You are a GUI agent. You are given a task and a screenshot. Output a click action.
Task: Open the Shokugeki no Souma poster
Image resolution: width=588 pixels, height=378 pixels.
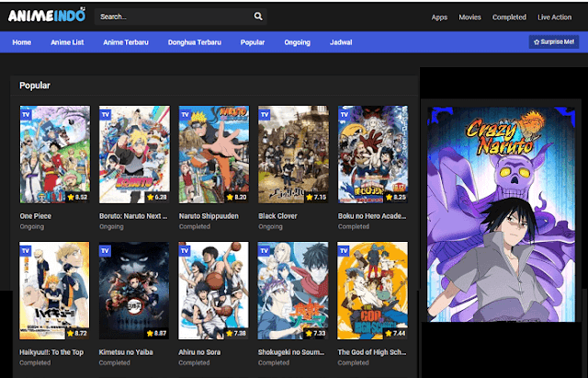click(x=293, y=291)
